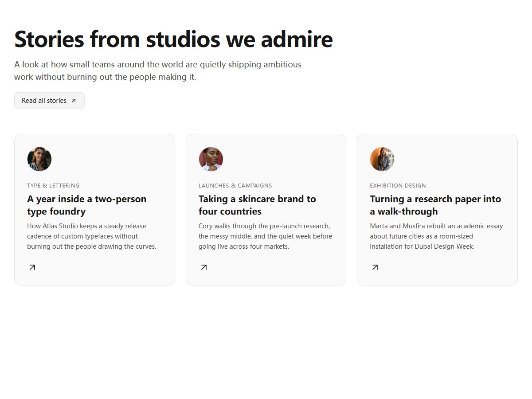Click the Cory pre-launch research description

(x=266, y=236)
